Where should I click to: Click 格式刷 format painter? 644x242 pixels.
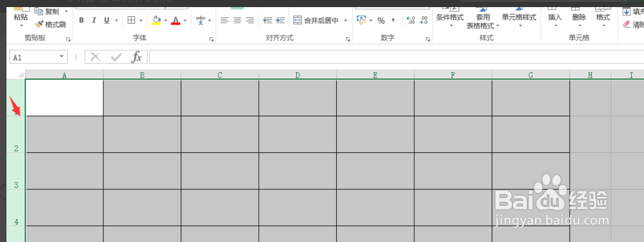point(50,25)
